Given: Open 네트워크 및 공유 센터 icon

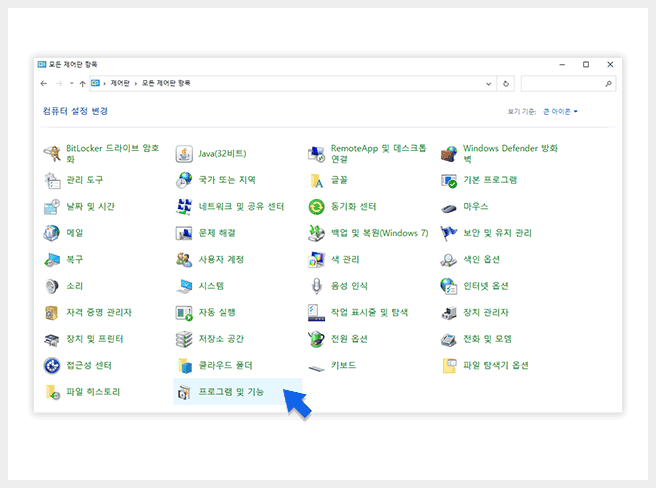Looking at the screenshot, I should pyautogui.click(x=184, y=206).
